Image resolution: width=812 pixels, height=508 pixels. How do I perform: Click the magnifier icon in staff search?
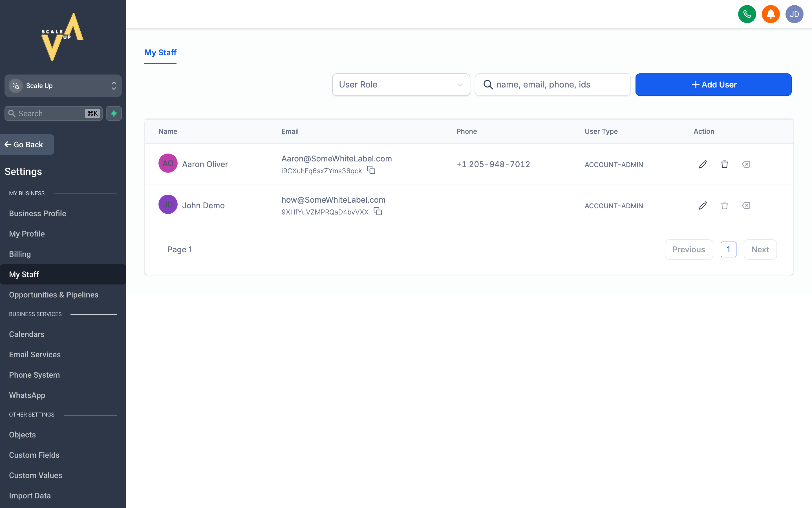pyautogui.click(x=488, y=85)
